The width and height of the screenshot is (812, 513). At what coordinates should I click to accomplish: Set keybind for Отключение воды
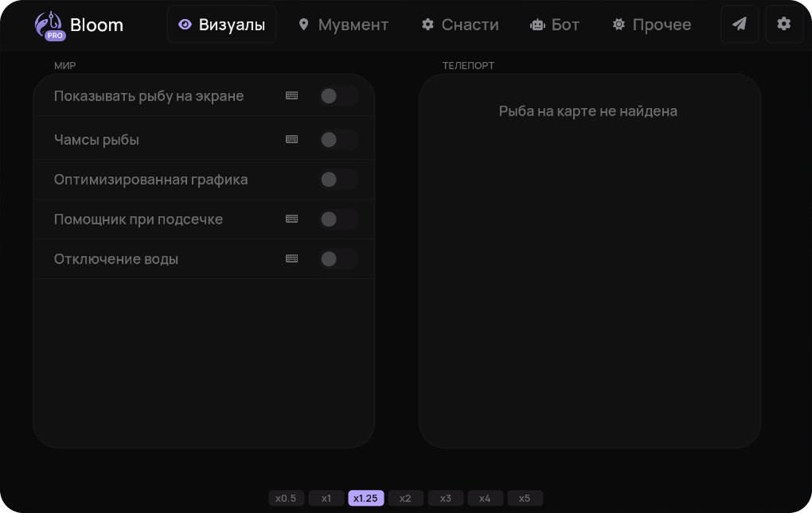click(x=292, y=258)
